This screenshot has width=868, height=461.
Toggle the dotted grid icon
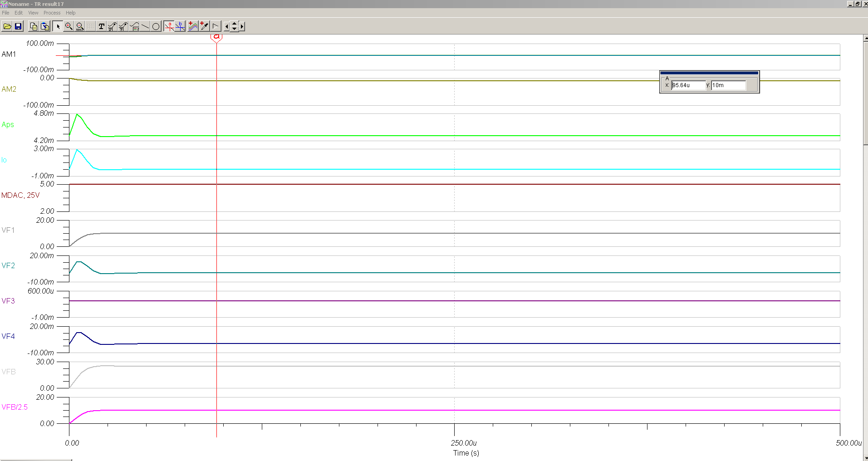pos(91,26)
